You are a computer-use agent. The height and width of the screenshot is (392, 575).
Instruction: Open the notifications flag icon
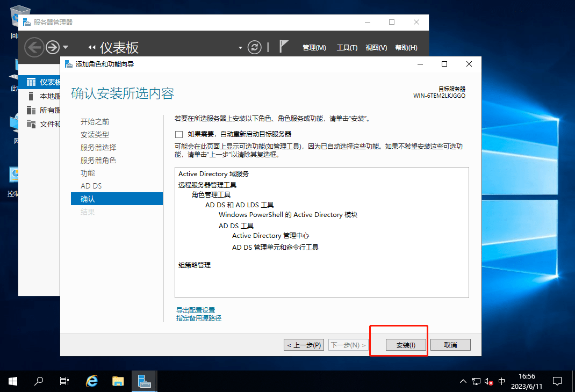(283, 47)
